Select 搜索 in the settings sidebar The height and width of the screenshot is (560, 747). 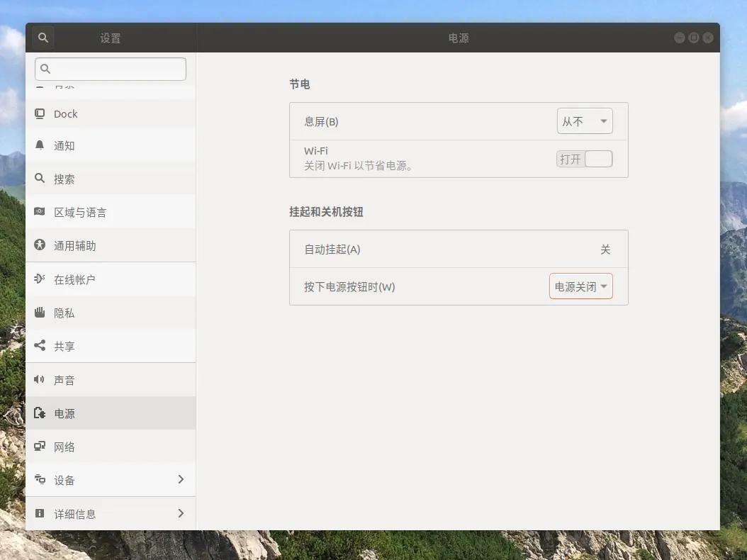coord(111,179)
